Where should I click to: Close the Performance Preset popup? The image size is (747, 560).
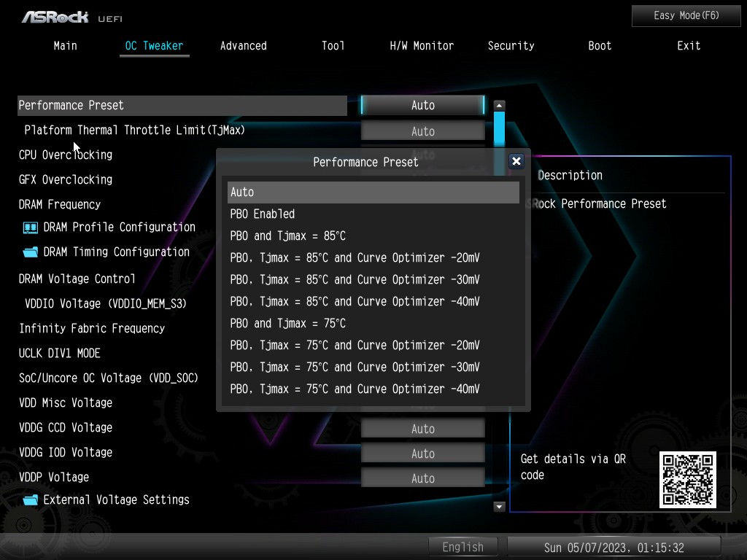516,162
